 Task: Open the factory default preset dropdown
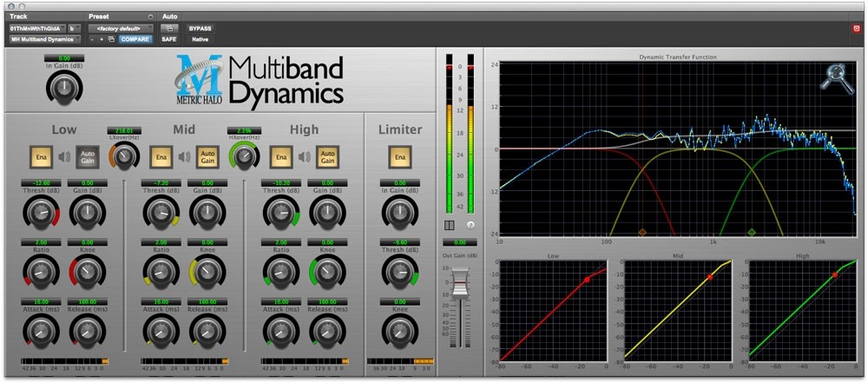pyautogui.click(x=120, y=29)
